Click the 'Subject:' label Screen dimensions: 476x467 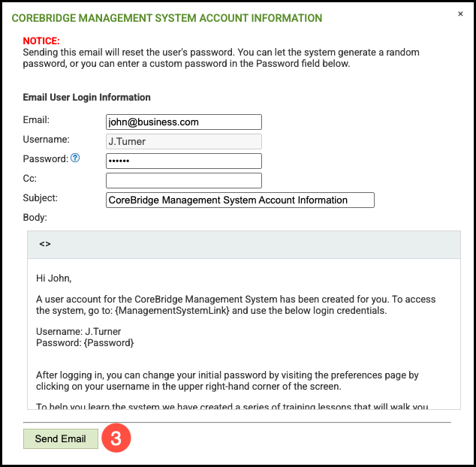click(x=40, y=198)
